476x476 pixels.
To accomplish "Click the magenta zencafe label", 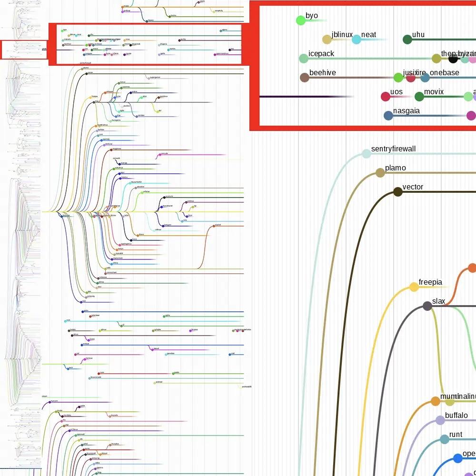I will coord(164,154).
